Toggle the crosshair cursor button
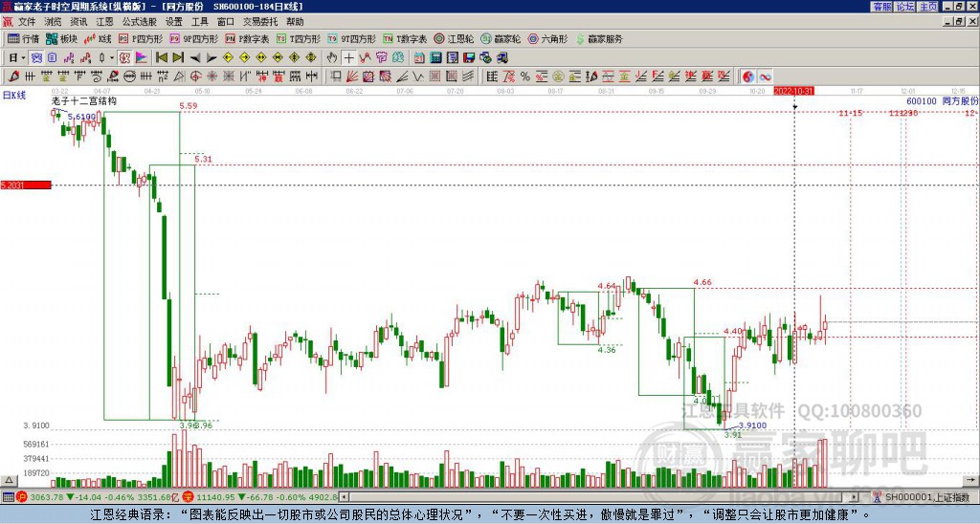Screen dimensions: 980x524 pos(348,57)
